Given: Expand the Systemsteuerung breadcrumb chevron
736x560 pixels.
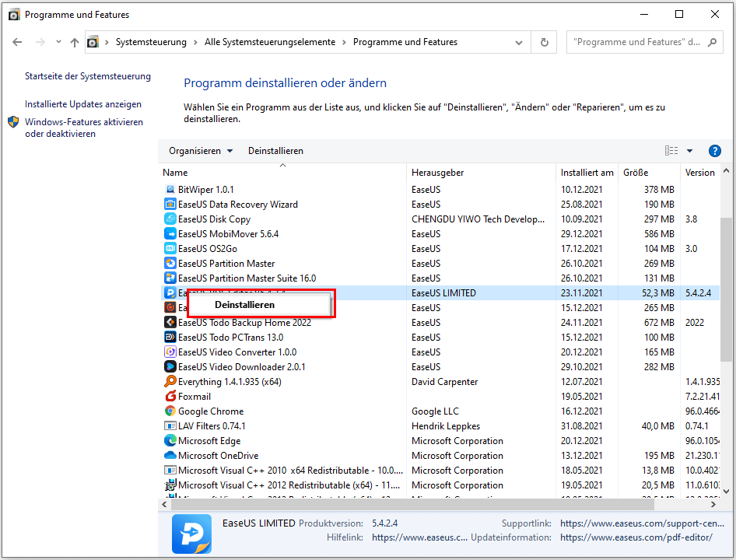Looking at the screenshot, I should (196, 43).
